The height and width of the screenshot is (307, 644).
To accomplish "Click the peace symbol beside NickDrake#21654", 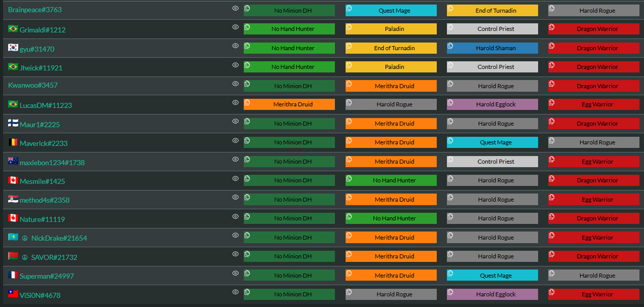I will click(x=25, y=238).
